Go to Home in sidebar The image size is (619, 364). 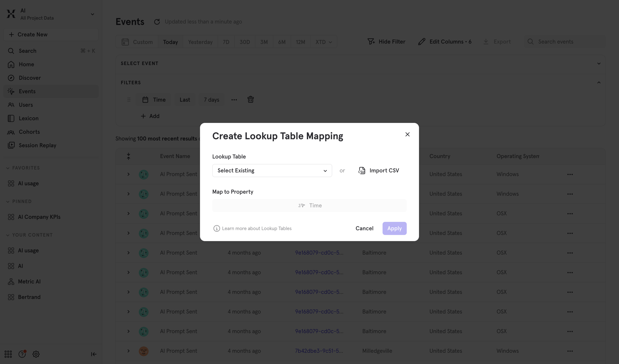51,64
